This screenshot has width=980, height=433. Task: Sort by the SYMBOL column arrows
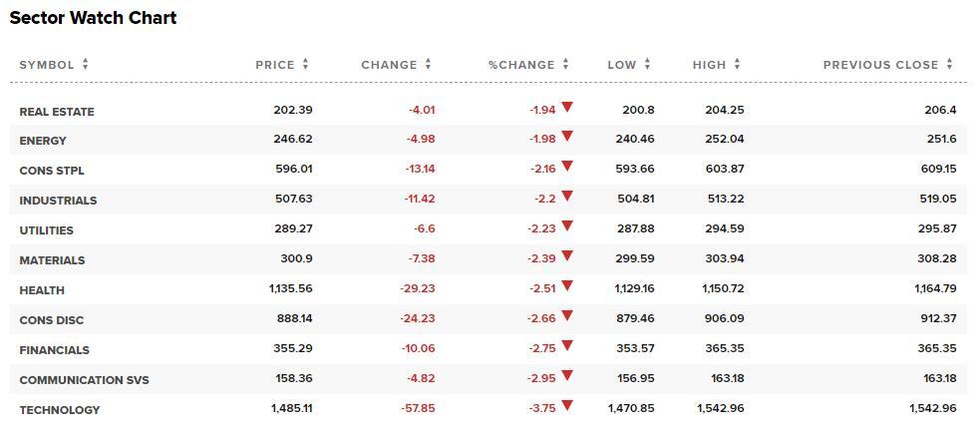85,65
